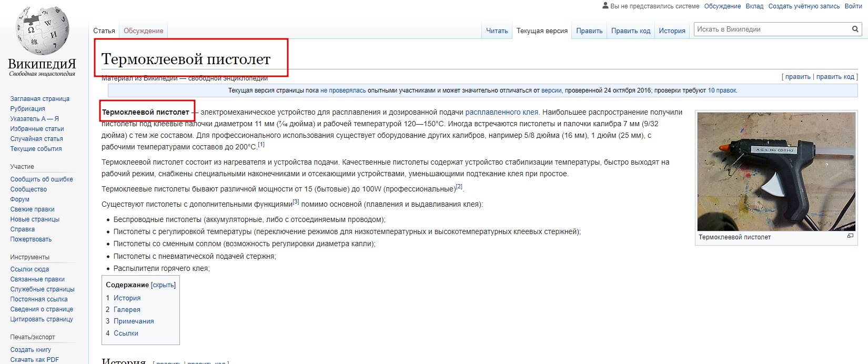Open 'Избранные статьи' in the sidebar
Viewport: 868px width, 364px height.
(x=37, y=128)
